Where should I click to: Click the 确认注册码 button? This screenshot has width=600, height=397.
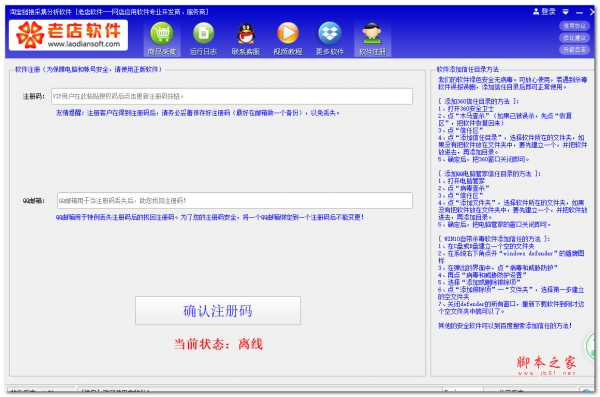[218, 310]
